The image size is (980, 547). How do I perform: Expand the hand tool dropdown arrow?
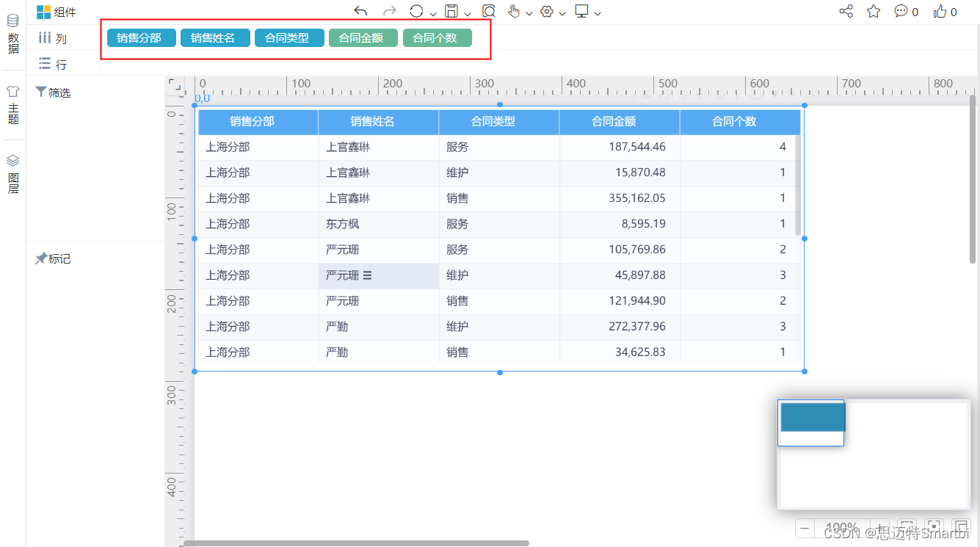(x=529, y=13)
